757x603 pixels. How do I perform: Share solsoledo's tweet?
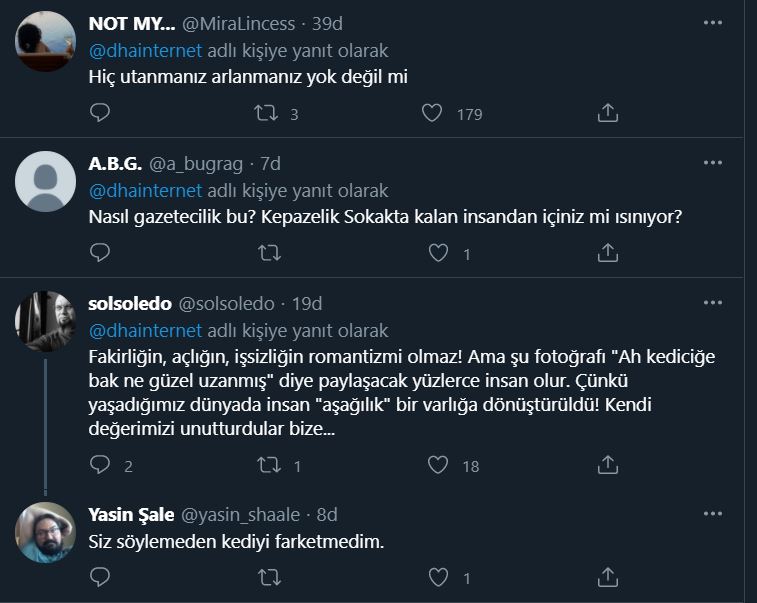pos(607,465)
